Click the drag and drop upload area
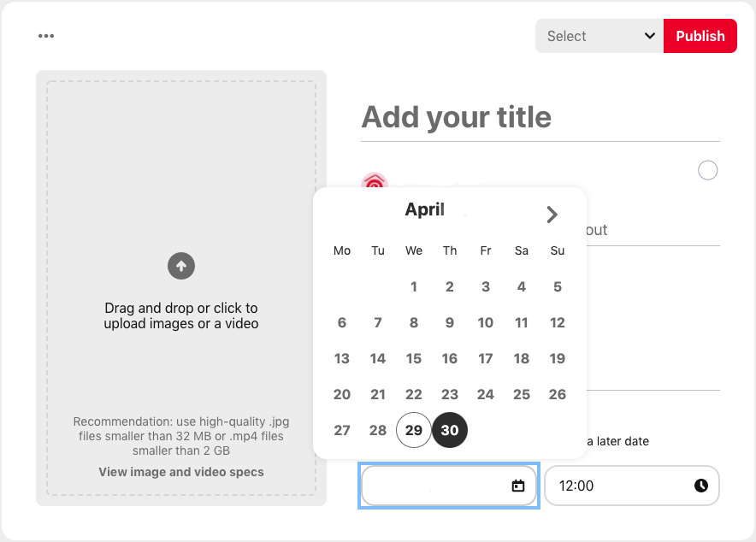The image size is (756, 542). (x=181, y=288)
